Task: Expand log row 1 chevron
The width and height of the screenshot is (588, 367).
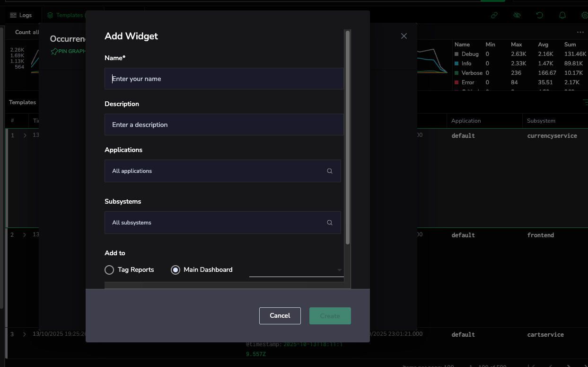Action: [25, 135]
